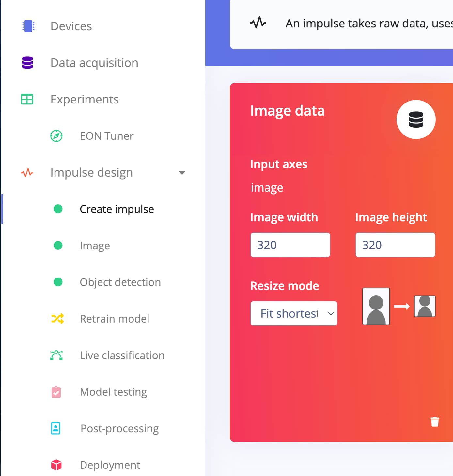
Task: Click the Impulse design menu label
Action: pos(91,172)
